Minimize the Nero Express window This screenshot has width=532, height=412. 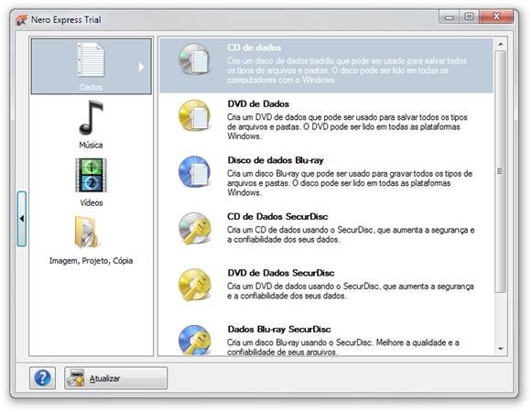pos(450,17)
